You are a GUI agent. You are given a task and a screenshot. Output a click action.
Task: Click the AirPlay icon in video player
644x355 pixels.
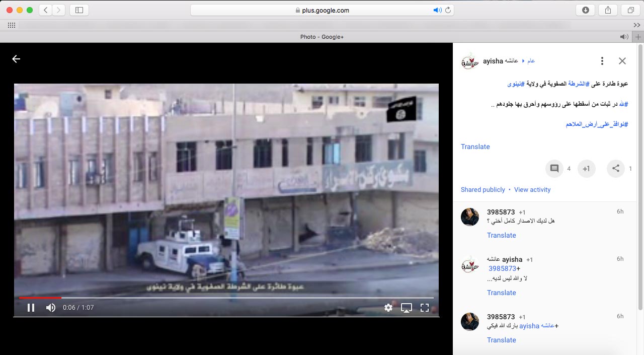coord(407,308)
